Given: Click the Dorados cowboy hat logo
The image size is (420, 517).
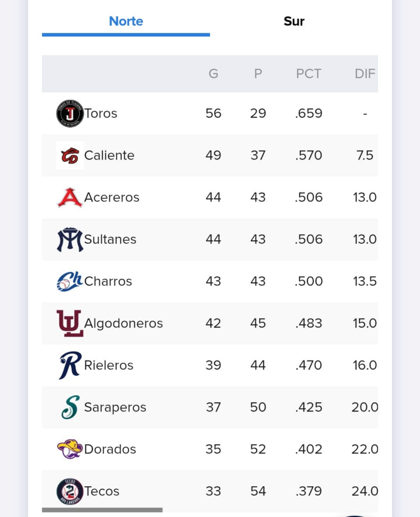Looking at the screenshot, I should 70,449.
